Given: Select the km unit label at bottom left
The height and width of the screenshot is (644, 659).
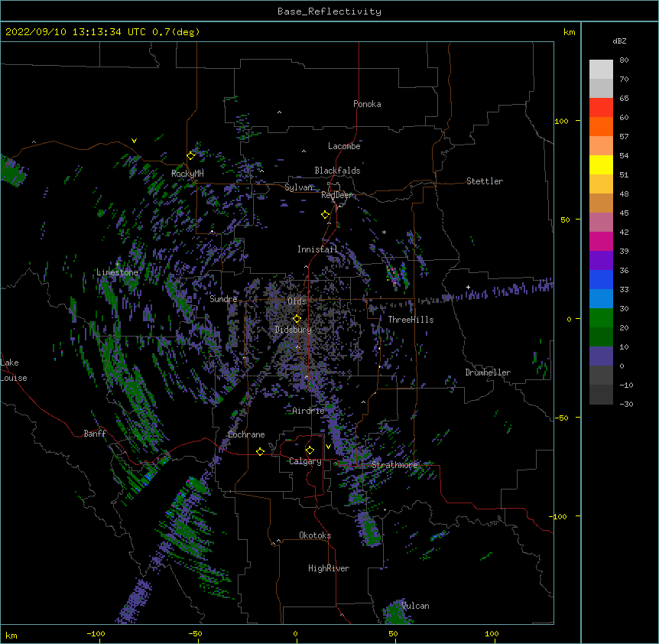Looking at the screenshot, I should [11, 636].
